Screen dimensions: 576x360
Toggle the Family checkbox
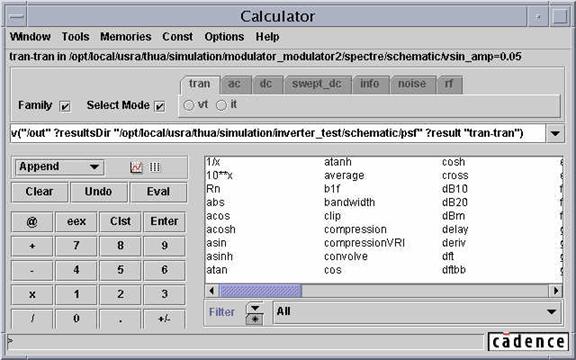(65, 107)
